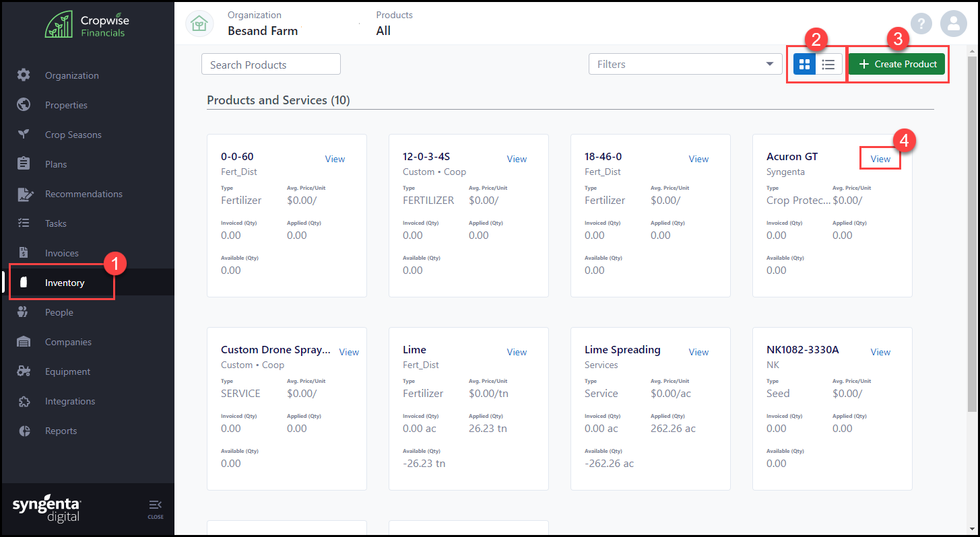980x537 pixels.
Task: Click the Invoices receipt icon
Action: (24, 253)
